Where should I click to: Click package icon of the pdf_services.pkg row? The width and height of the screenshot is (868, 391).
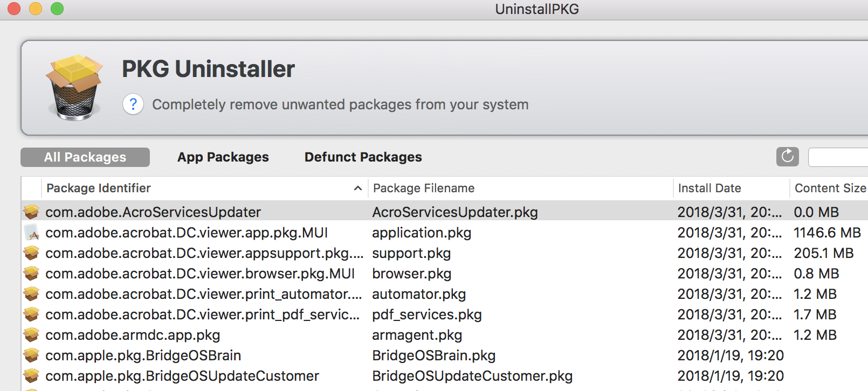click(x=31, y=315)
